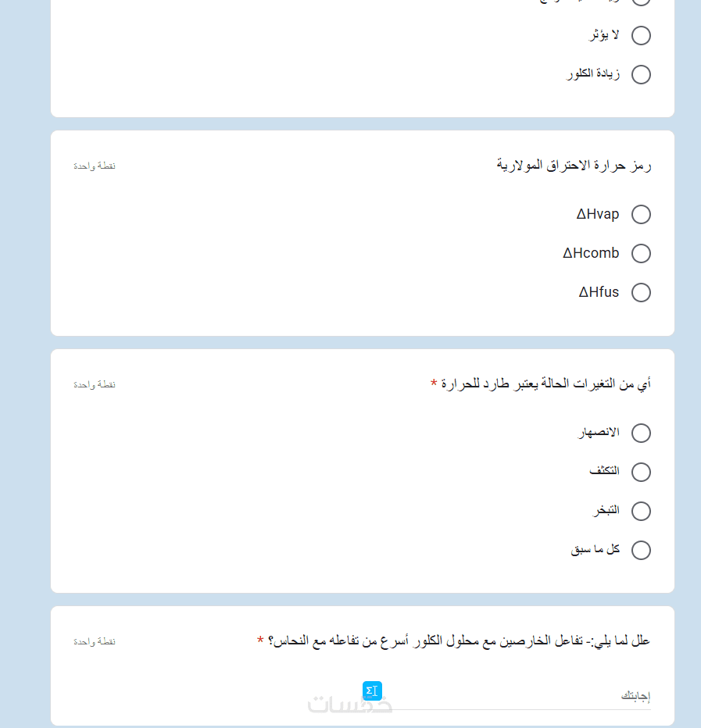Click نقطة واحدة label on exothermic change question
This screenshot has width=701, height=728.
95,384
